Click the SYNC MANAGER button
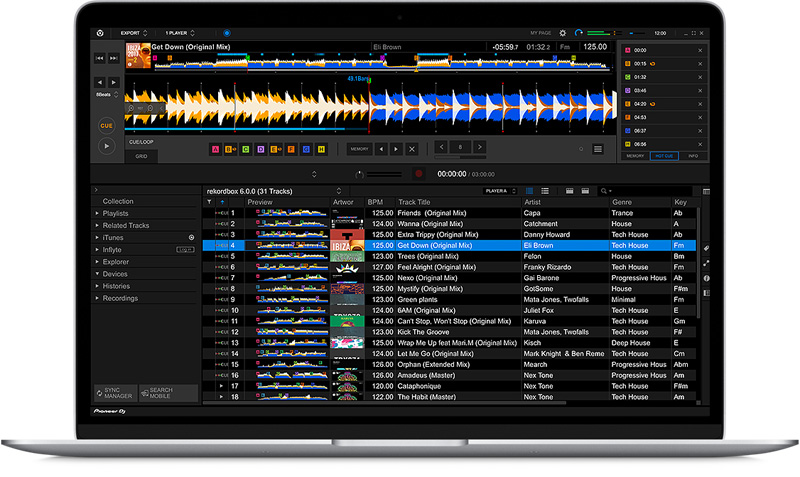This screenshot has width=800, height=477. point(117,393)
